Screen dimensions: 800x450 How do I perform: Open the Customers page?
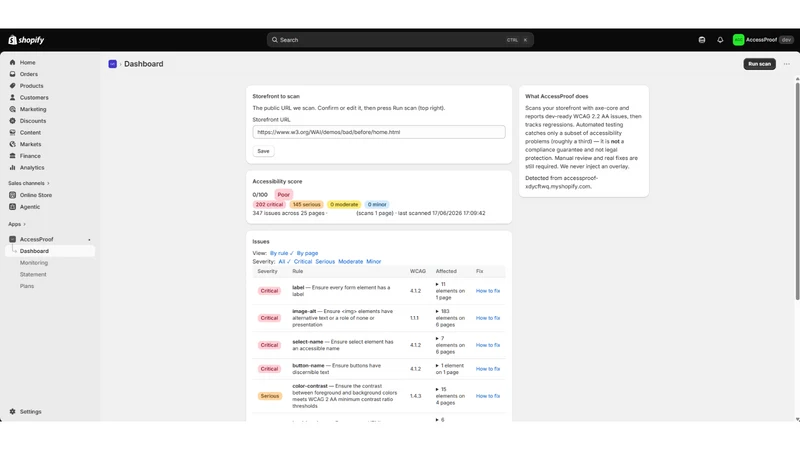tap(34, 97)
